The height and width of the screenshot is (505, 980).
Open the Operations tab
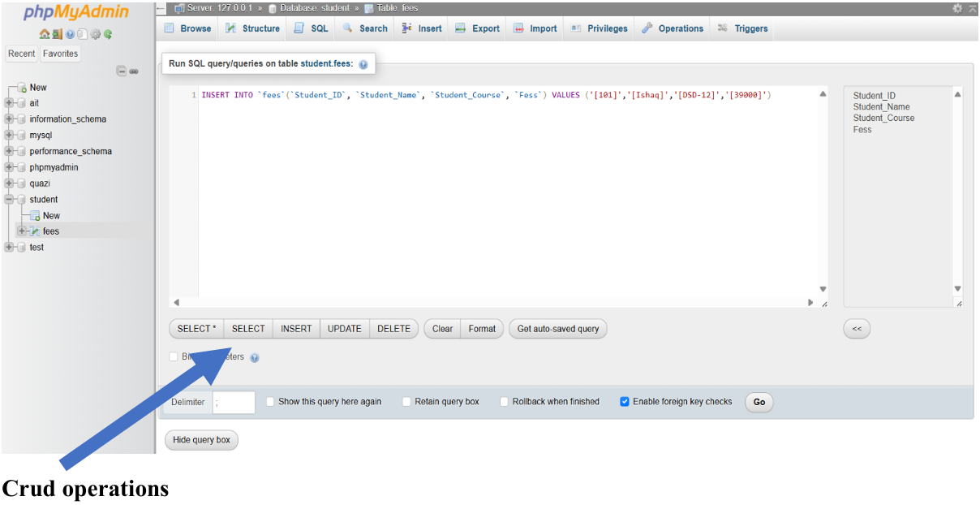point(673,28)
